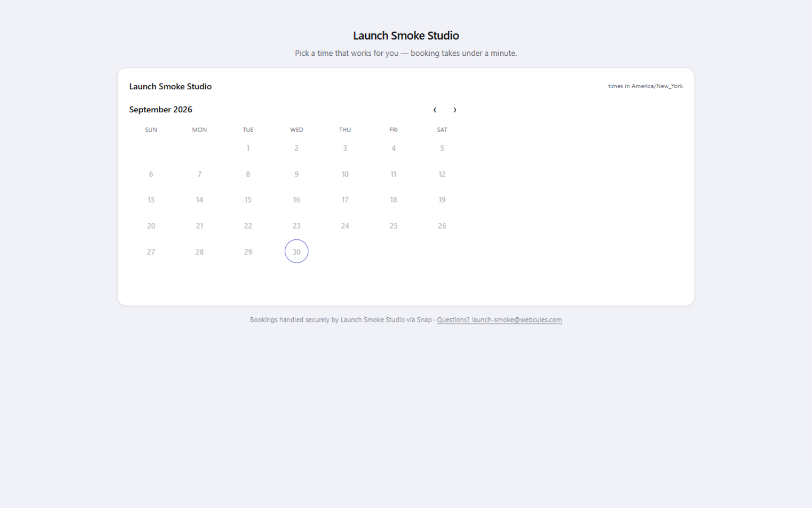Select date 3 in calendar
Screen dimensions: 812x508
pos(345,148)
